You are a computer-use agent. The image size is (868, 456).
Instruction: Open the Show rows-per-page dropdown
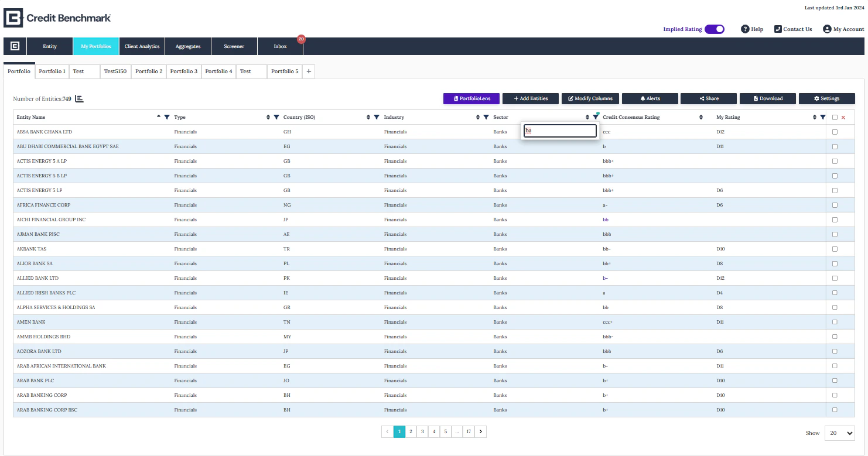(839, 433)
